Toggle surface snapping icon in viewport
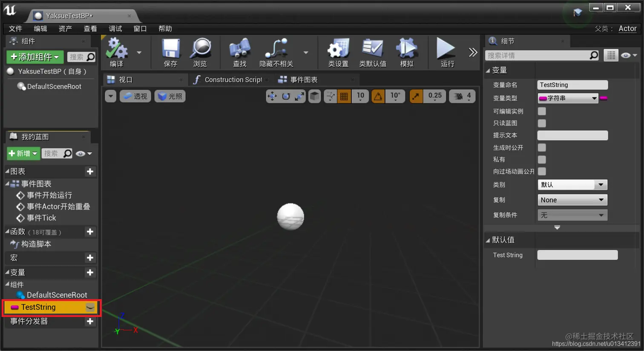This screenshot has width=644, height=351. tap(331, 96)
